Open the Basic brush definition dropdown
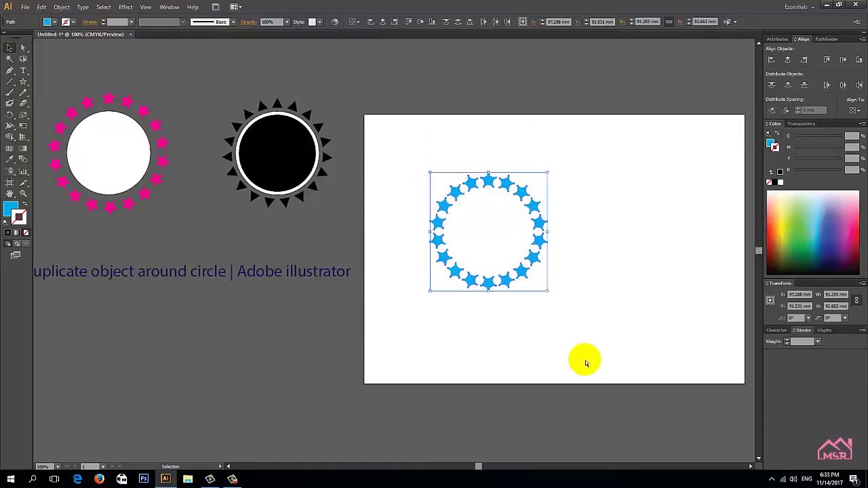This screenshot has height=488, width=868. tap(233, 22)
